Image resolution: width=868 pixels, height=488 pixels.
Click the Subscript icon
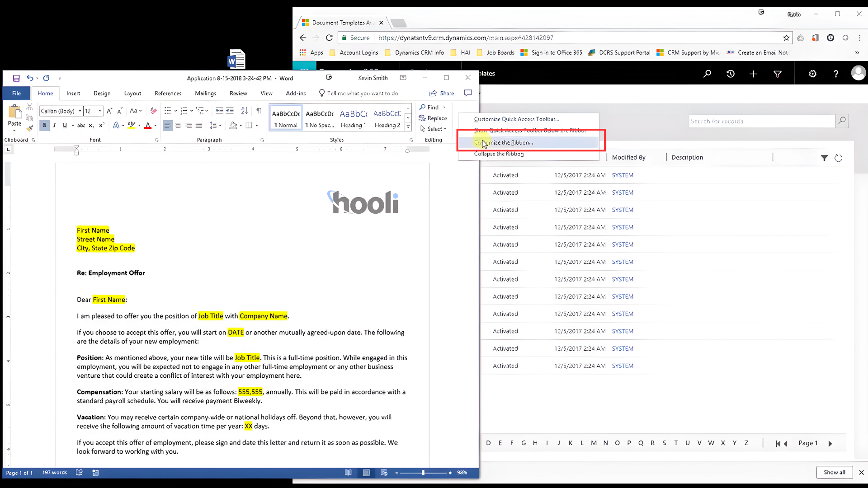tap(91, 126)
